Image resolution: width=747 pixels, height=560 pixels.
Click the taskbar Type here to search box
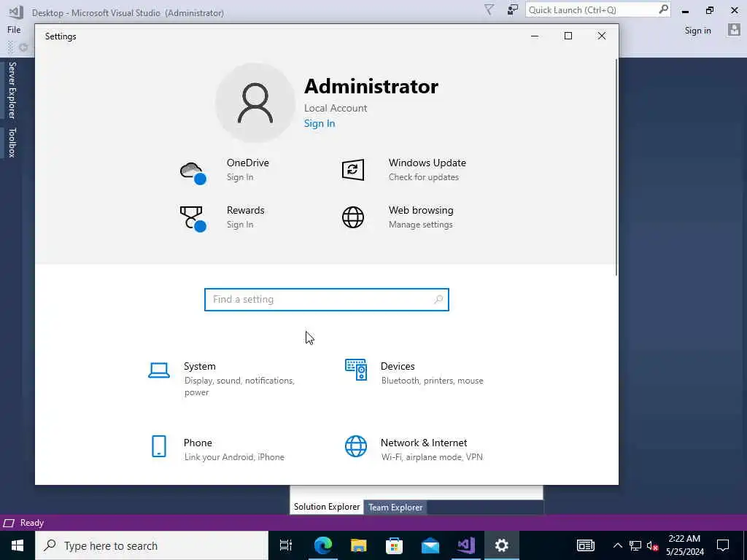152,545
